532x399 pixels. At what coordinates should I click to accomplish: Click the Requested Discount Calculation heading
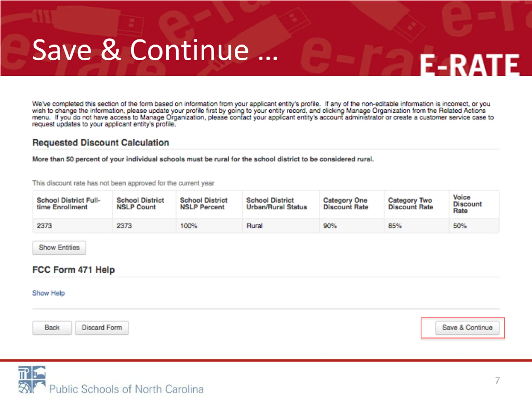tap(101, 143)
